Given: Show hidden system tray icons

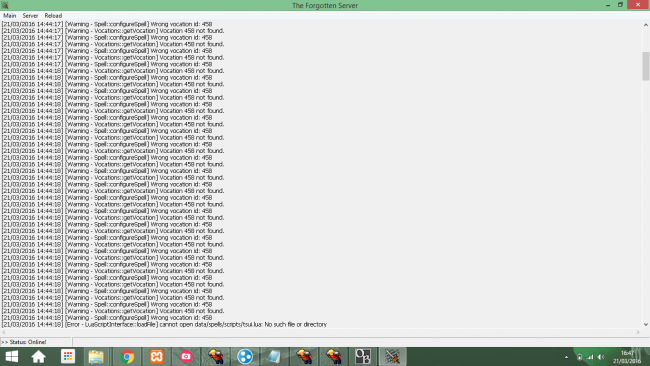Looking at the screenshot, I should tap(566, 357).
